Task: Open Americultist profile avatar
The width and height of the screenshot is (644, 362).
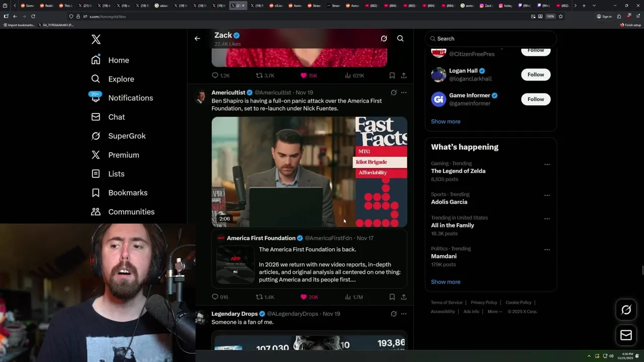Action: [x=201, y=97]
